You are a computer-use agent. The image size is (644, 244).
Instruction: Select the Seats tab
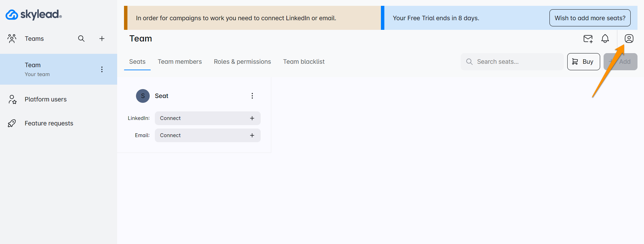tap(137, 62)
